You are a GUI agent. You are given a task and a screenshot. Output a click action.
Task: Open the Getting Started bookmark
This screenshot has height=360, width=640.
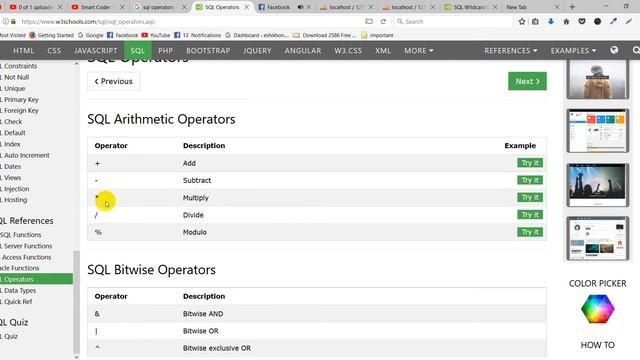(51, 35)
